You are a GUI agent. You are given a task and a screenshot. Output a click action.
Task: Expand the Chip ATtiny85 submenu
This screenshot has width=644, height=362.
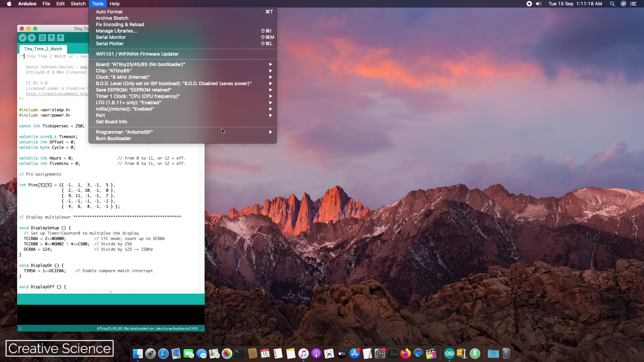[x=183, y=71]
